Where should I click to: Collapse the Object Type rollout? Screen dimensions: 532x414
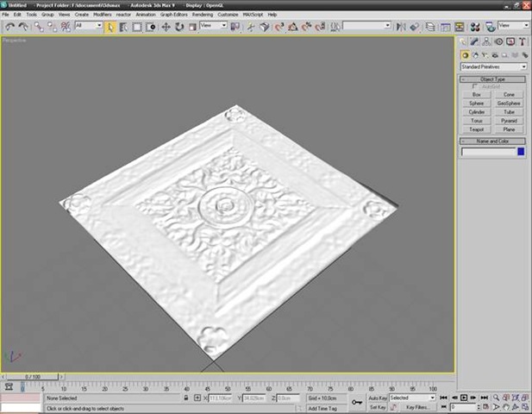(493, 79)
